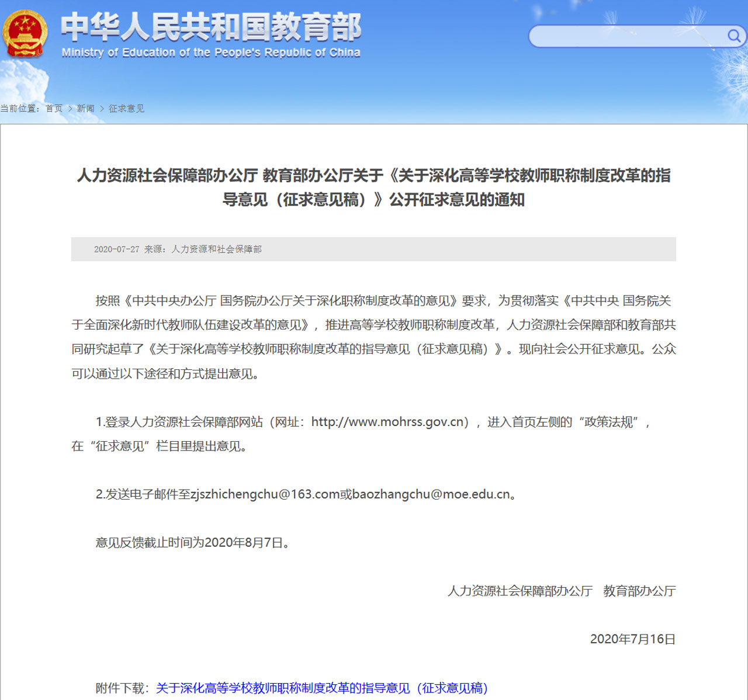The height and width of the screenshot is (700, 748).
Task: Click the 当前位置 breadcrumb label
Action: pos(19,109)
